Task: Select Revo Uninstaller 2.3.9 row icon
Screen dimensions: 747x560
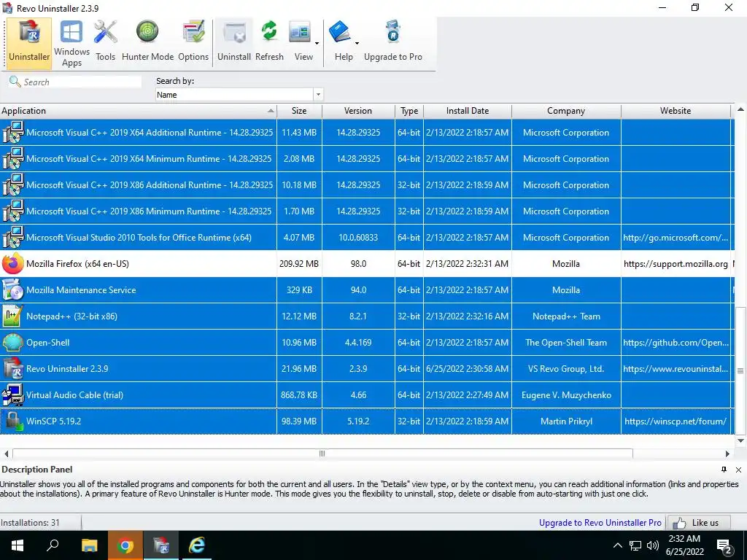Action: pyautogui.click(x=13, y=368)
